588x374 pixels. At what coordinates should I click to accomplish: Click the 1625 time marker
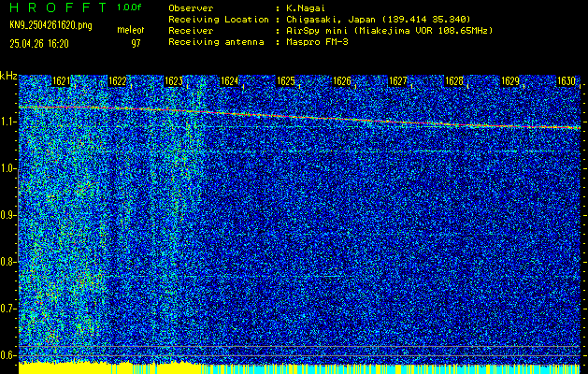[285, 81]
